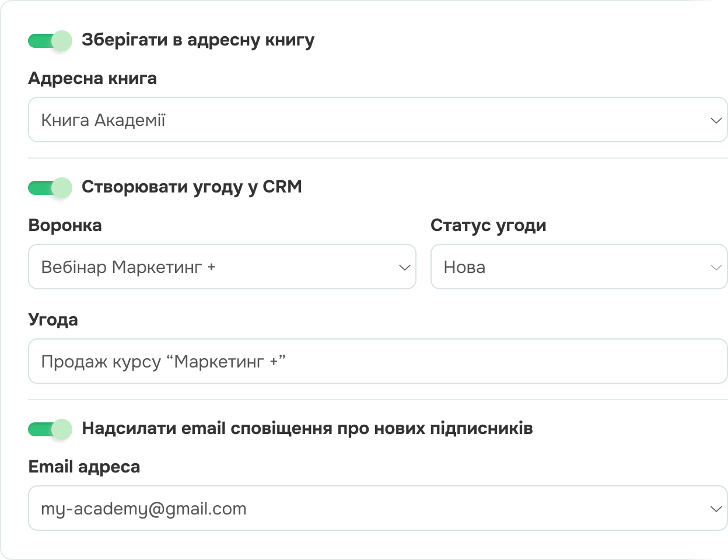
Task: Click the "Статус угоди" field label
Action: 488,225
